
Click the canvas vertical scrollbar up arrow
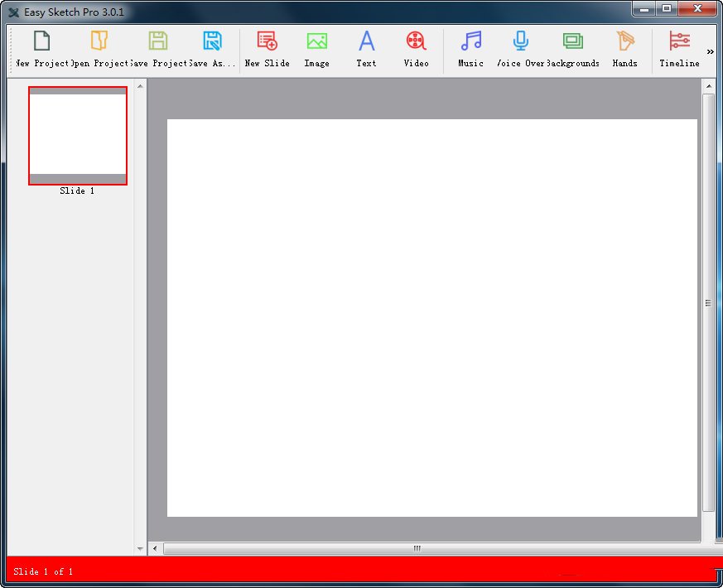pyautogui.click(x=708, y=85)
